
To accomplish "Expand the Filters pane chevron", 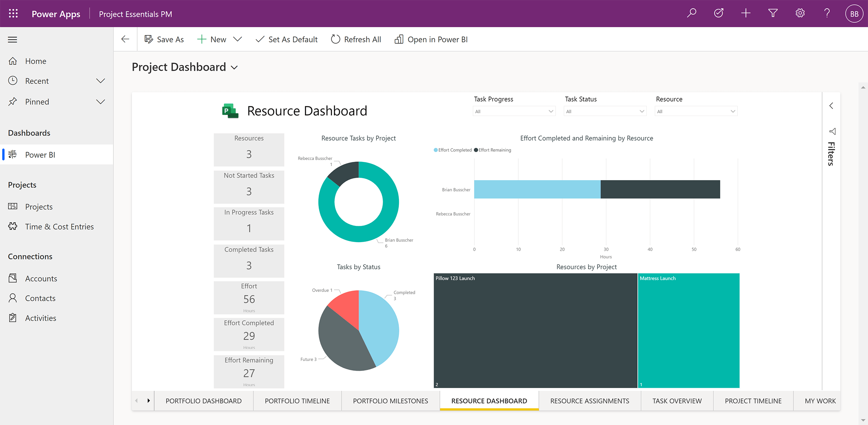I will pyautogui.click(x=831, y=106).
